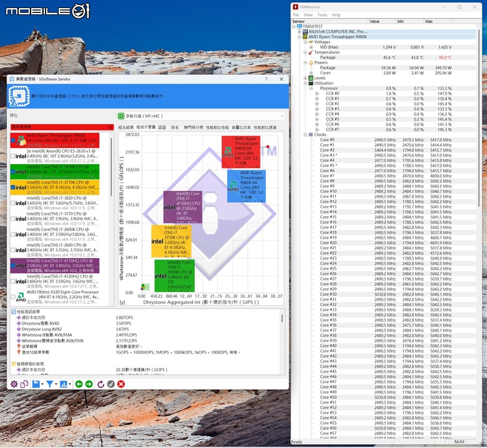Screen dimensions: 487x448
Task: Open the save icon dropdown arrow
Action: [42, 384]
